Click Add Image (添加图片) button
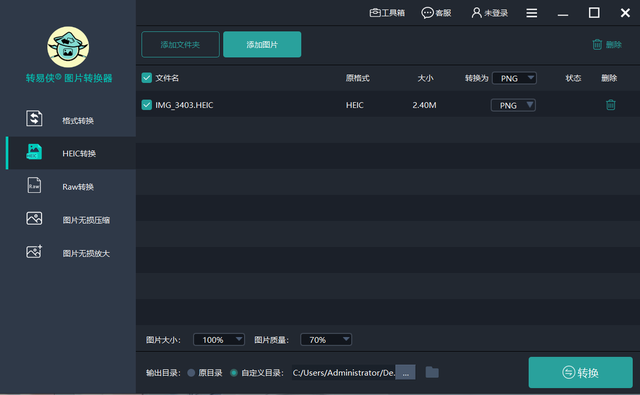The image size is (640, 395). pos(262,44)
